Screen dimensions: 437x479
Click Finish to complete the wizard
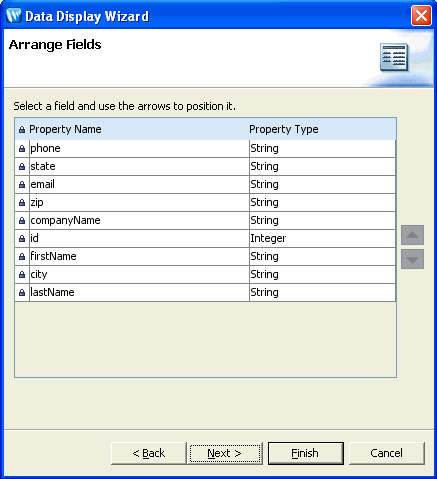click(306, 453)
